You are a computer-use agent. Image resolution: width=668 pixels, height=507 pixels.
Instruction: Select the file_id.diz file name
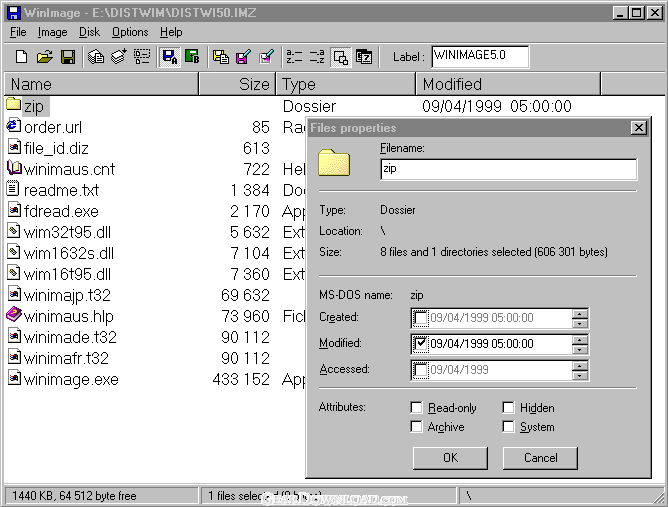click(x=56, y=148)
